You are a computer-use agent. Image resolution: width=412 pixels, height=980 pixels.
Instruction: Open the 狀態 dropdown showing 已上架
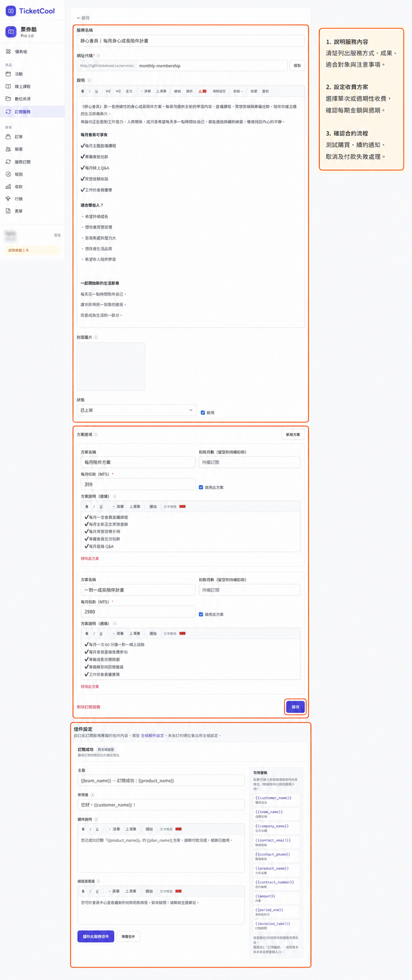(136, 410)
